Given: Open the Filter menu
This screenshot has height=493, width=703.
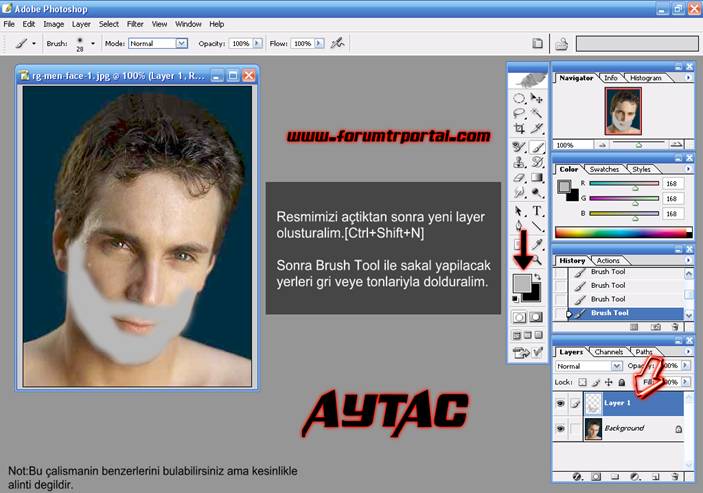Looking at the screenshot, I should pos(135,24).
